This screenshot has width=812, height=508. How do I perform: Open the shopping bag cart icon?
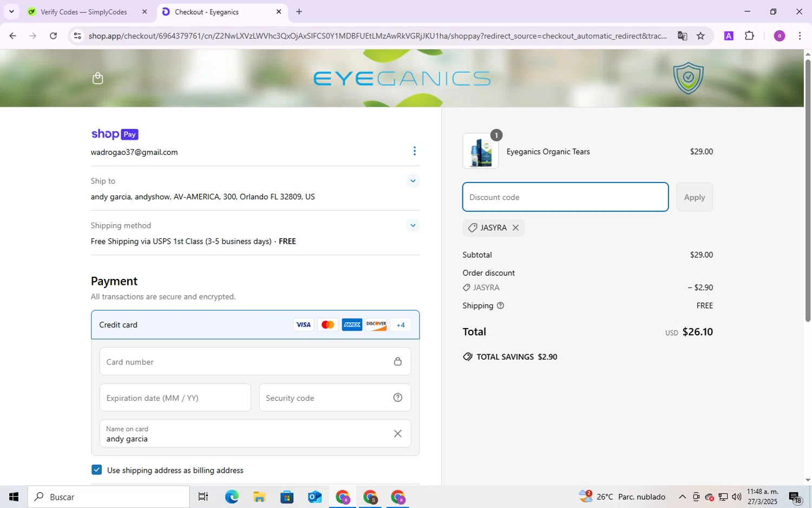pos(97,79)
